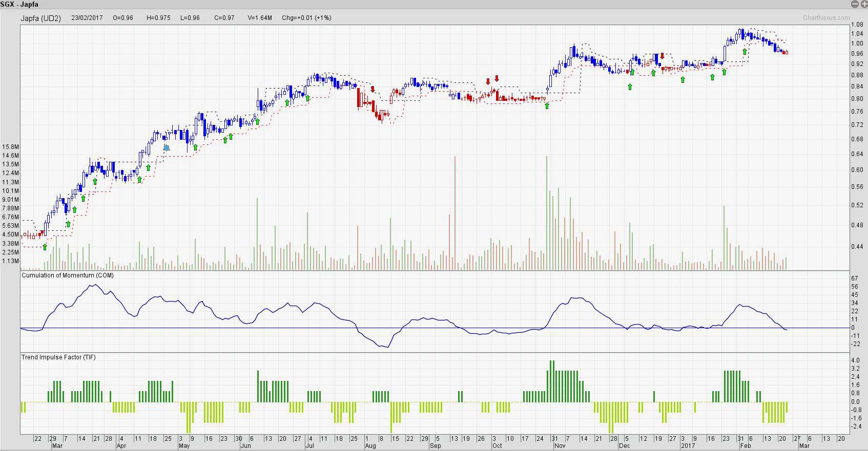Select the low price L=0.96

point(190,17)
